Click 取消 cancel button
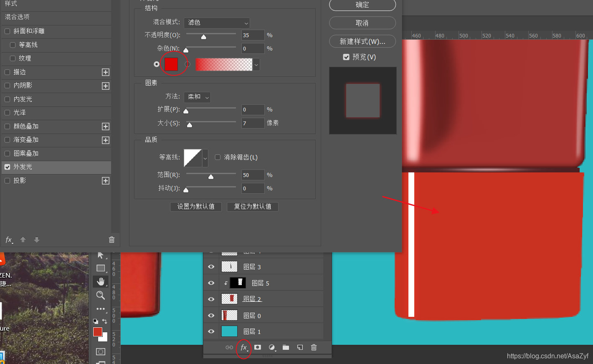 point(362,23)
